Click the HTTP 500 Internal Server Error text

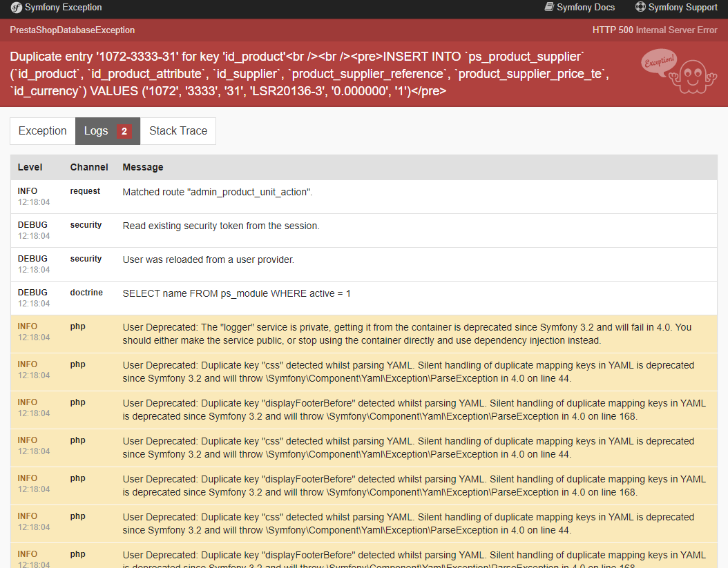[655, 30]
